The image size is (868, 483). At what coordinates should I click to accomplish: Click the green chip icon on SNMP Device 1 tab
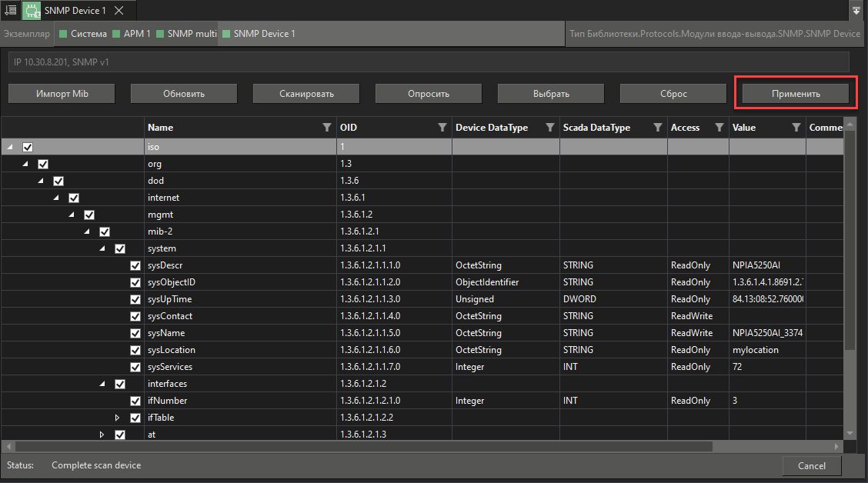(31, 10)
